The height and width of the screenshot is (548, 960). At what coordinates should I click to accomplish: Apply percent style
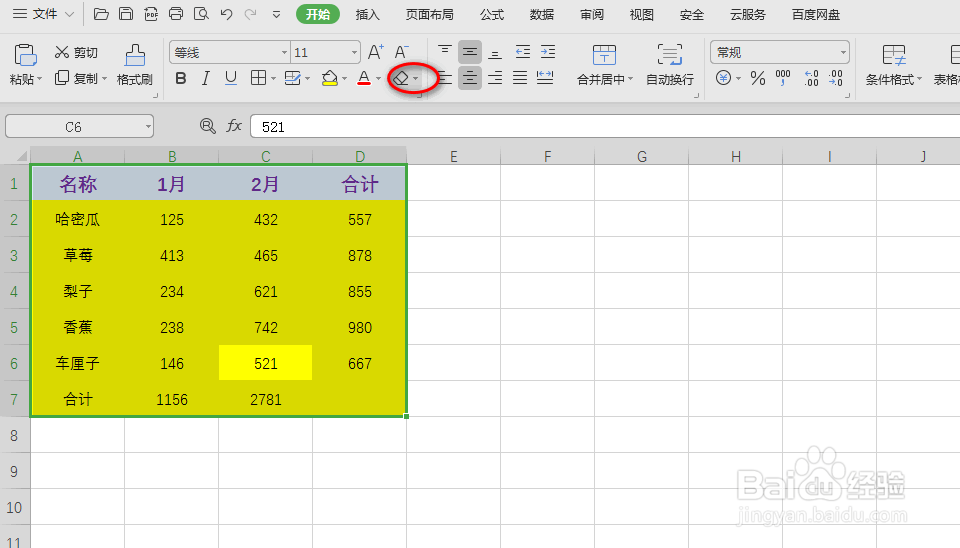coord(758,78)
